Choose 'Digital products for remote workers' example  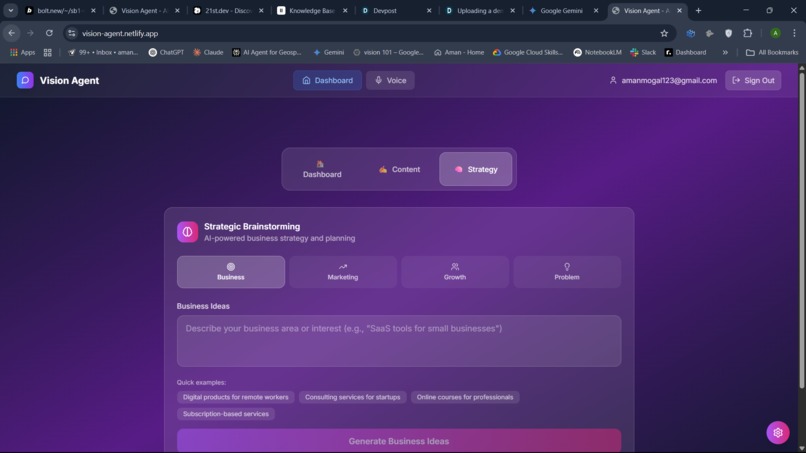pyautogui.click(x=235, y=397)
